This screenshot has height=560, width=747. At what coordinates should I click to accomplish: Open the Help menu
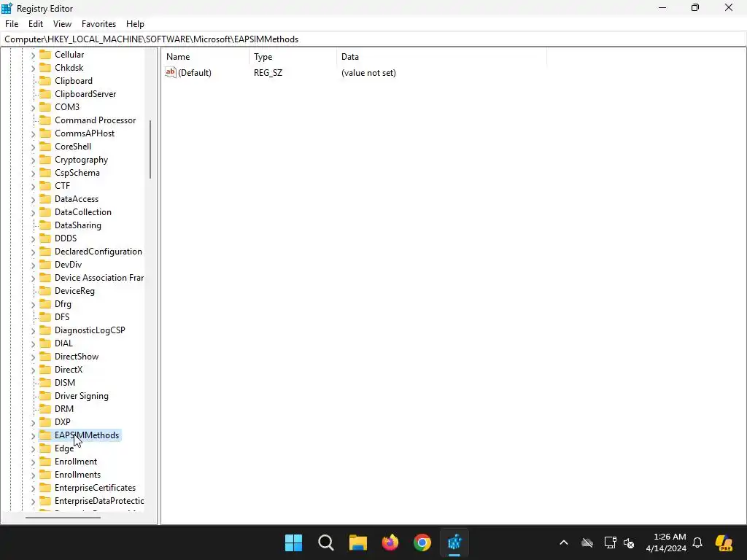pos(135,24)
